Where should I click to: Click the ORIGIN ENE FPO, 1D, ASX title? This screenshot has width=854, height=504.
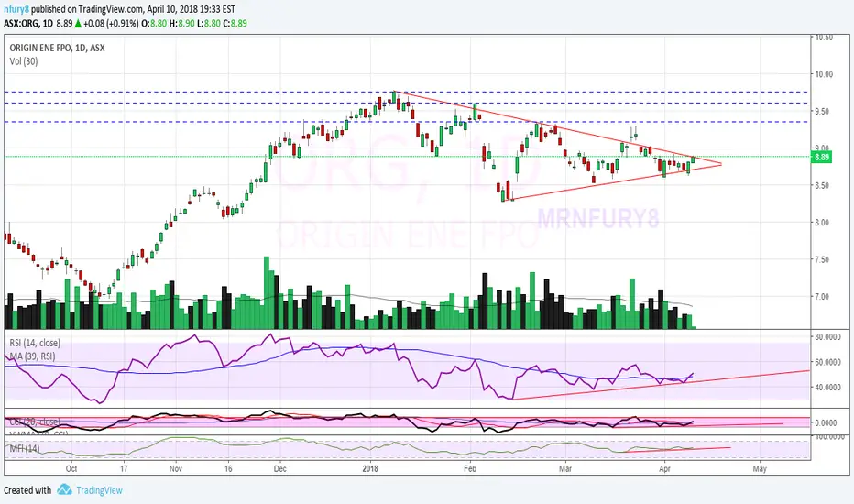(57, 48)
